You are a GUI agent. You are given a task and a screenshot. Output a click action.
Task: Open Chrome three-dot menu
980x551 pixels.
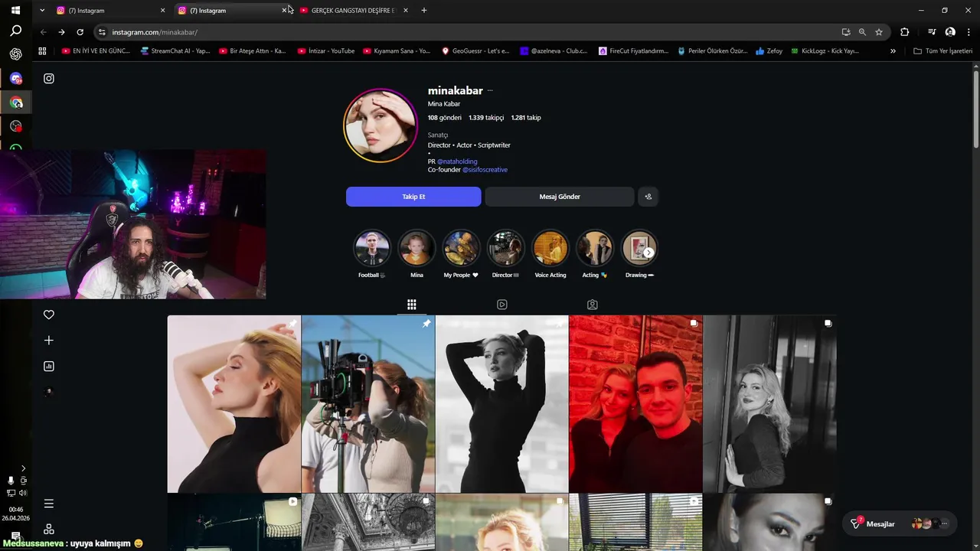969,32
